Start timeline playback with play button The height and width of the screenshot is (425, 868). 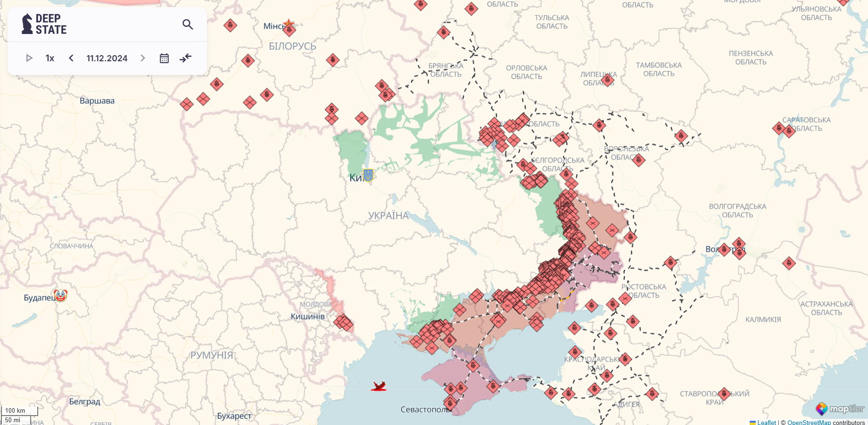pos(29,58)
